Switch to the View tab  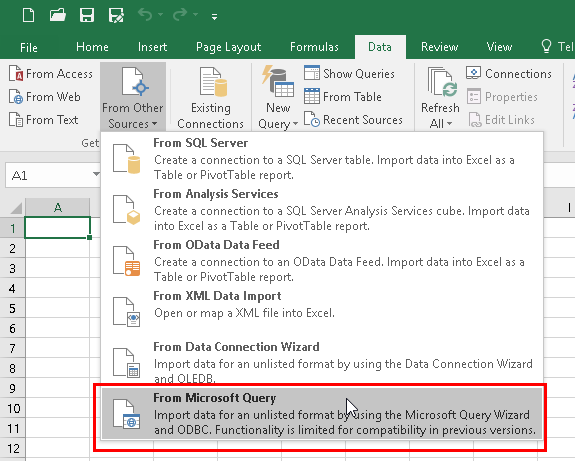tap(499, 47)
